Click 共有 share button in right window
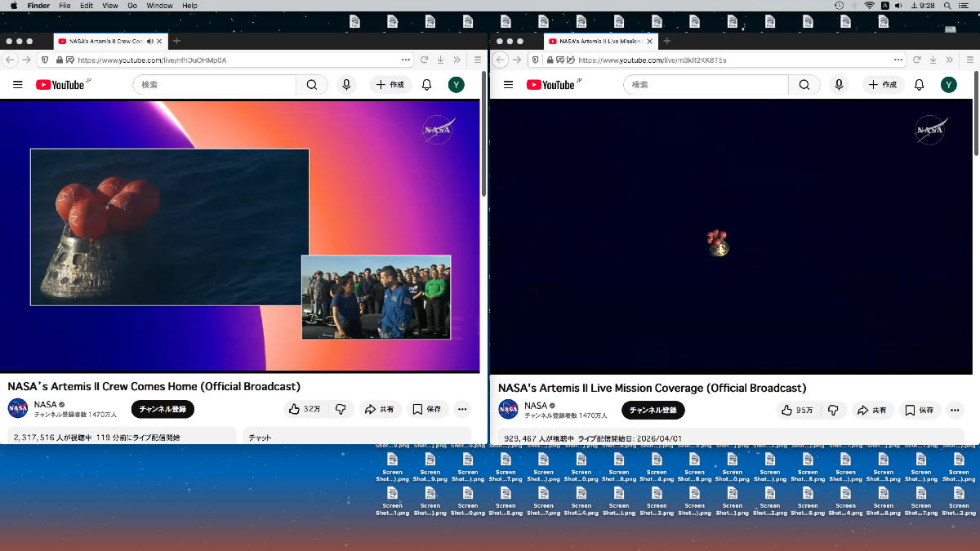This screenshot has height=551, width=980. click(x=873, y=410)
